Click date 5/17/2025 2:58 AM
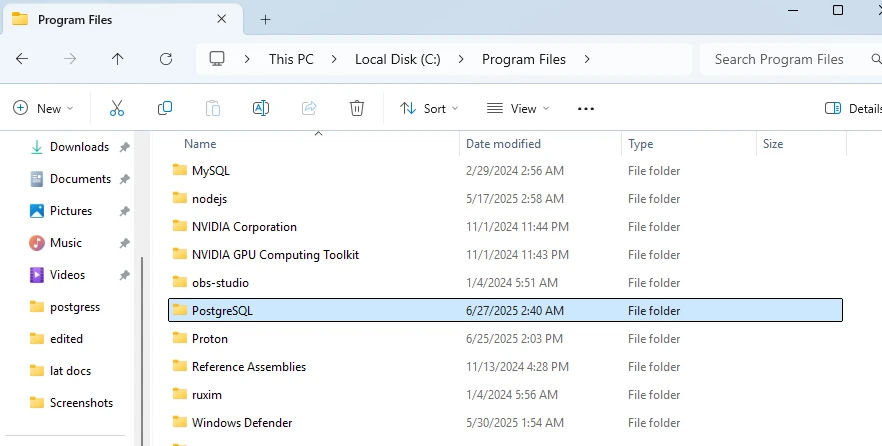 pyautogui.click(x=515, y=199)
